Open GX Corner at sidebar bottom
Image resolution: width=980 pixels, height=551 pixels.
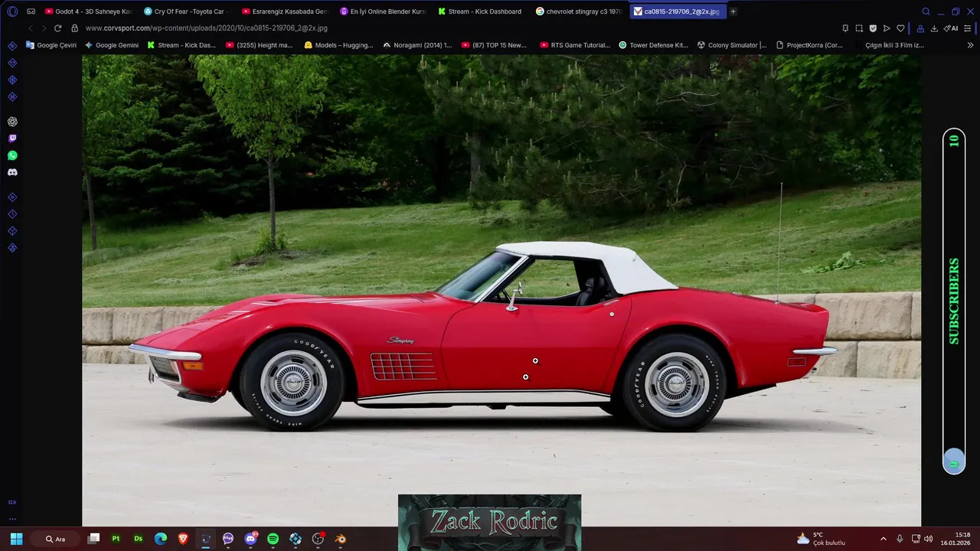point(12,502)
